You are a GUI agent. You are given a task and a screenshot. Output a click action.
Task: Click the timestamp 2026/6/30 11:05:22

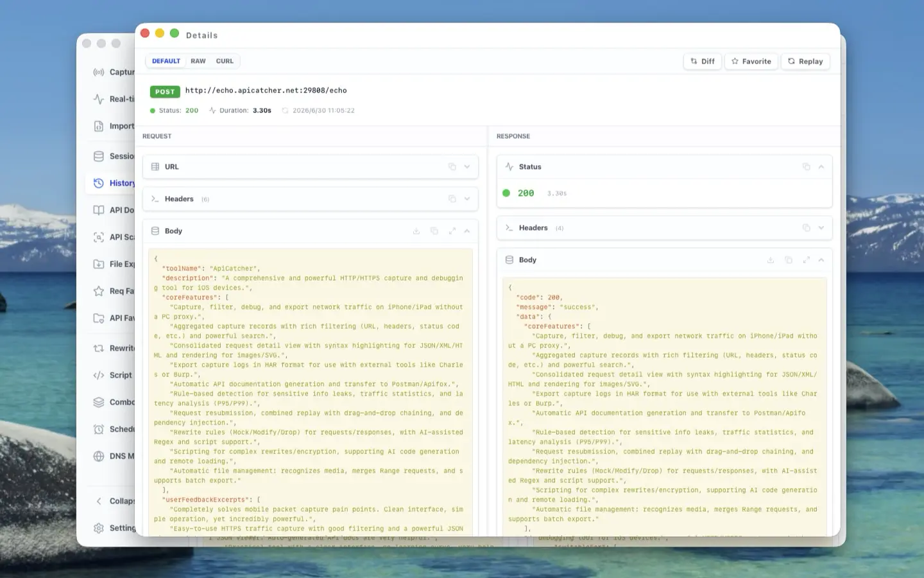(323, 110)
